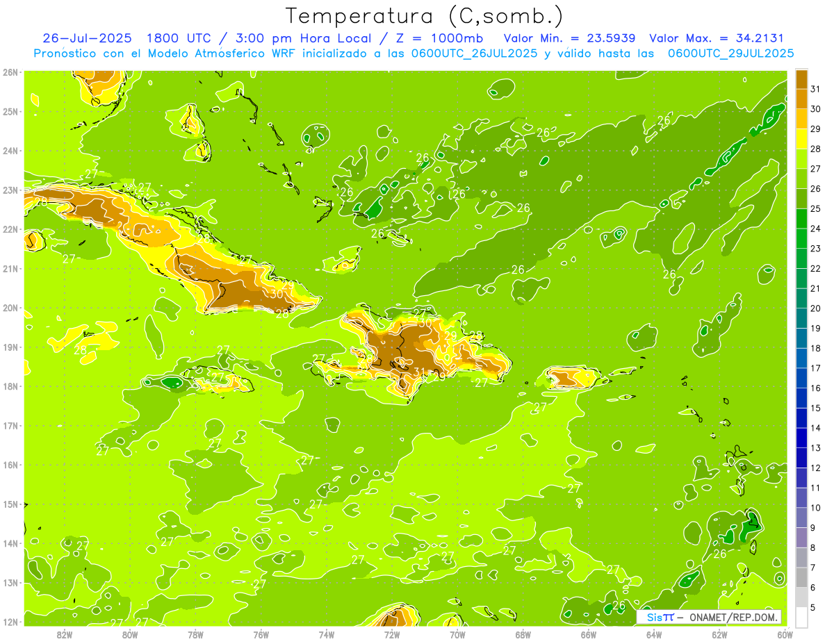Click color scale label "7"
This screenshot has width=834, height=644.
point(813,568)
